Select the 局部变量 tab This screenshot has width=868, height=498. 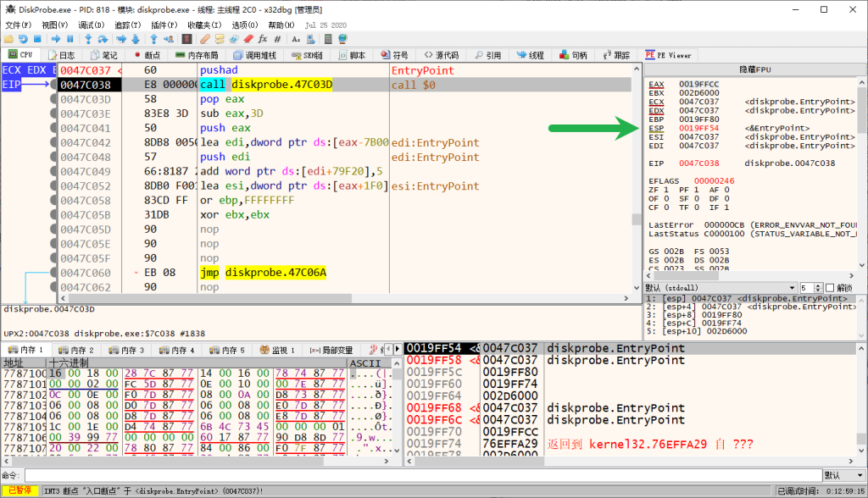[x=331, y=350]
